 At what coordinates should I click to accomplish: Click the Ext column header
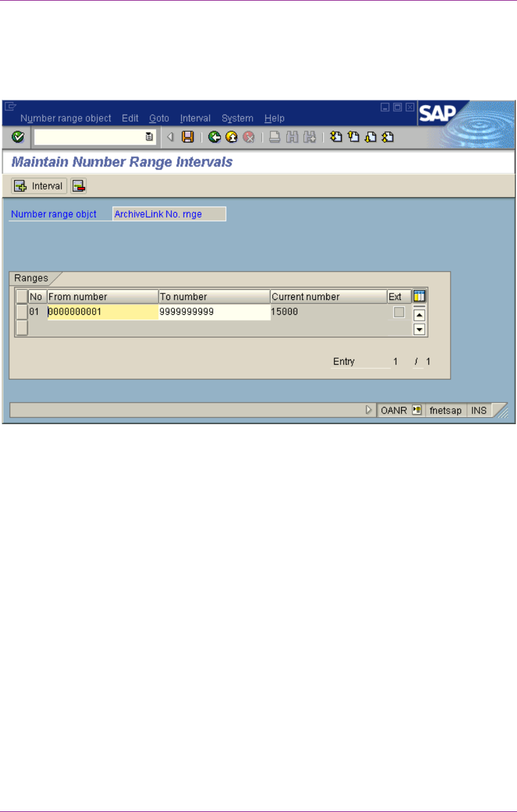point(399,296)
